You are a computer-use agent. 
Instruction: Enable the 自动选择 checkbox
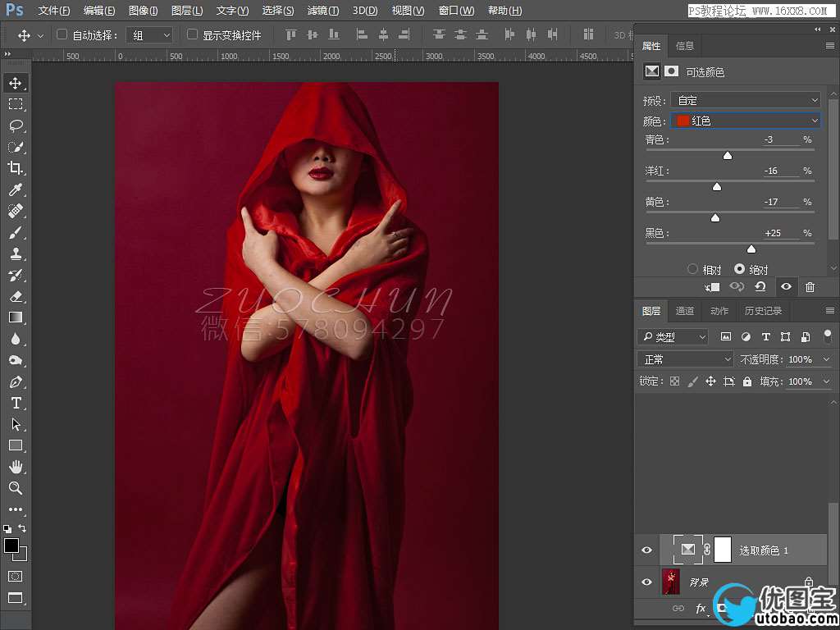pos(62,34)
